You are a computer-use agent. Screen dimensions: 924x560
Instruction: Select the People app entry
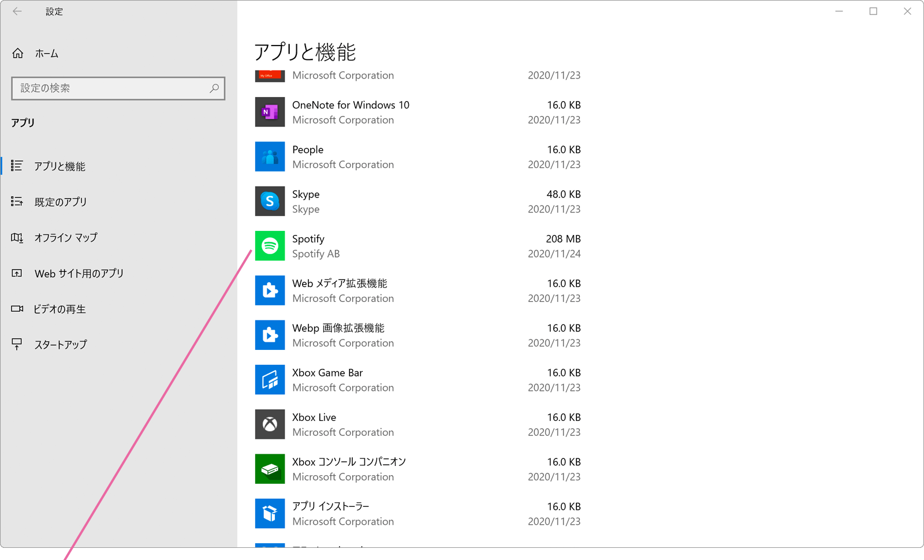tap(418, 156)
